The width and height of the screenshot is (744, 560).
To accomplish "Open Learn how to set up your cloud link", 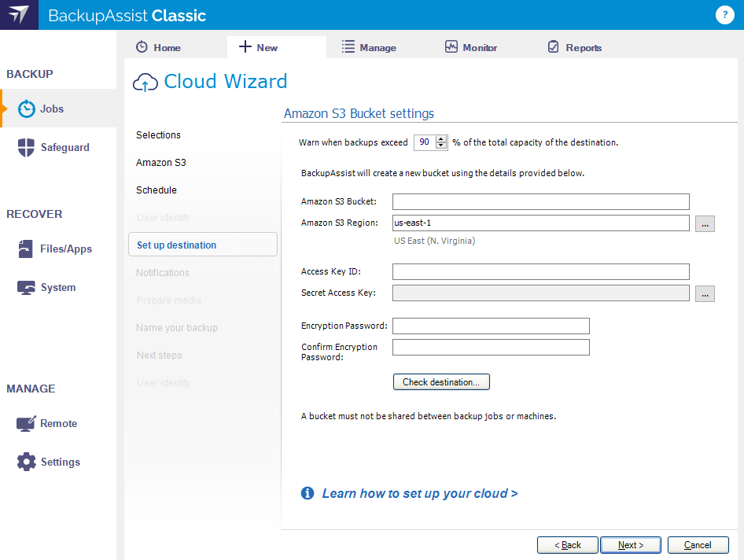I will (420, 494).
